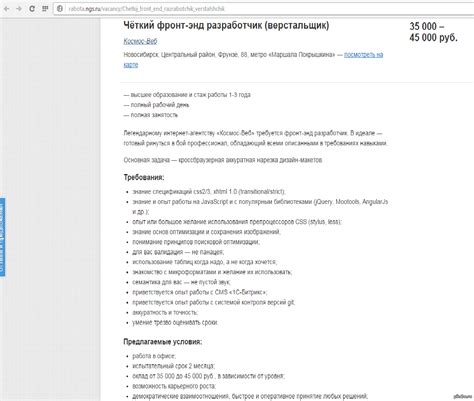The height and width of the screenshot is (401, 474).
Task: Select the 'Требования:' heading
Action: (x=144, y=177)
